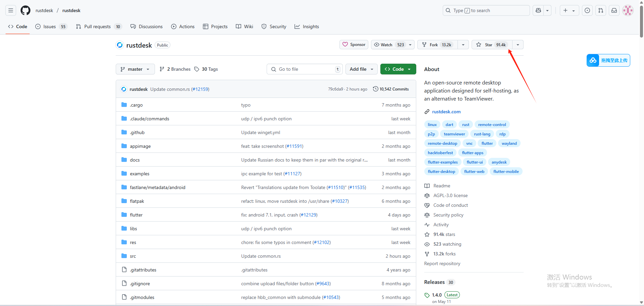Open the master branch selector

coord(135,69)
